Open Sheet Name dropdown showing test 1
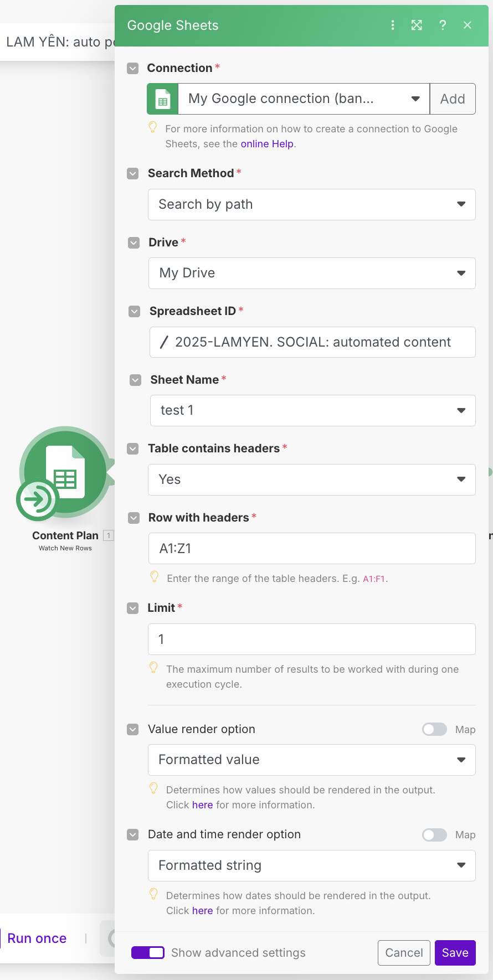 (x=313, y=410)
